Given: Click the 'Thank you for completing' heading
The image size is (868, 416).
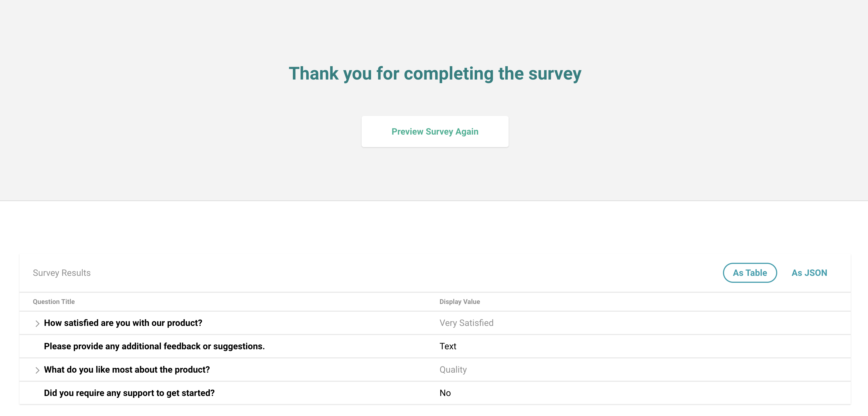Looking at the screenshot, I should tap(435, 73).
